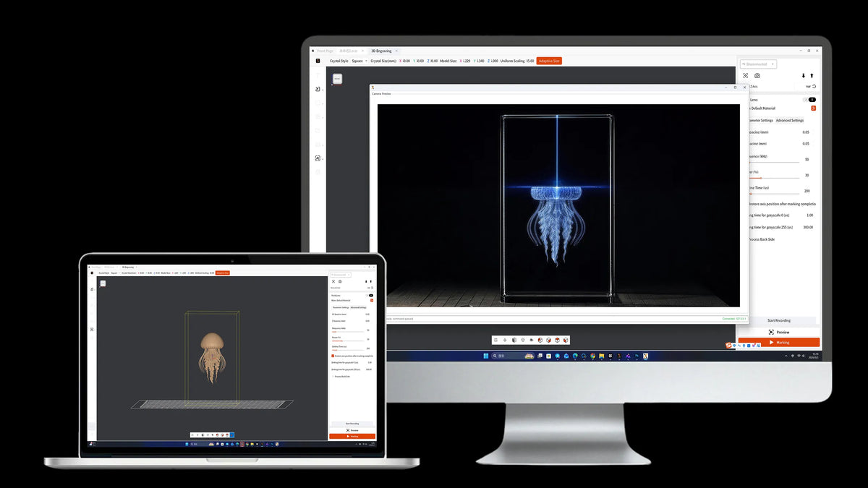Open the Crystal Style Square dropdown on the monitor
Image resolution: width=868 pixels, height=488 pixels.
click(x=359, y=61)
